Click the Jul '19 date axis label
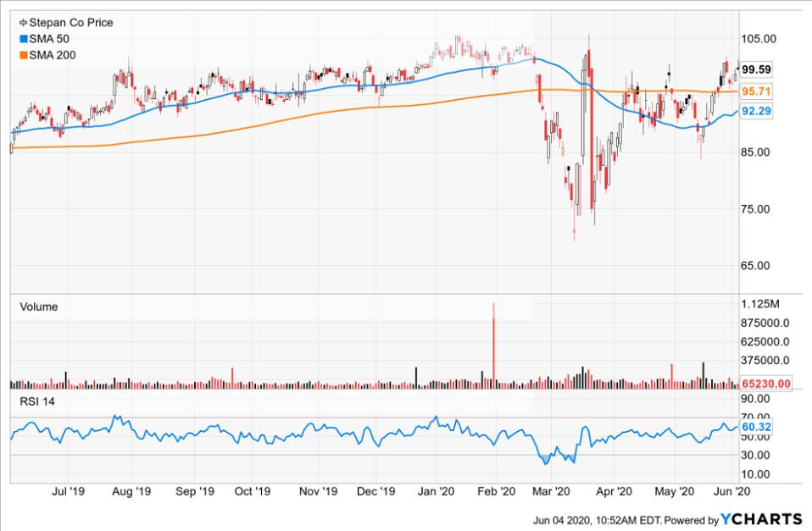 tap(68, 492)
